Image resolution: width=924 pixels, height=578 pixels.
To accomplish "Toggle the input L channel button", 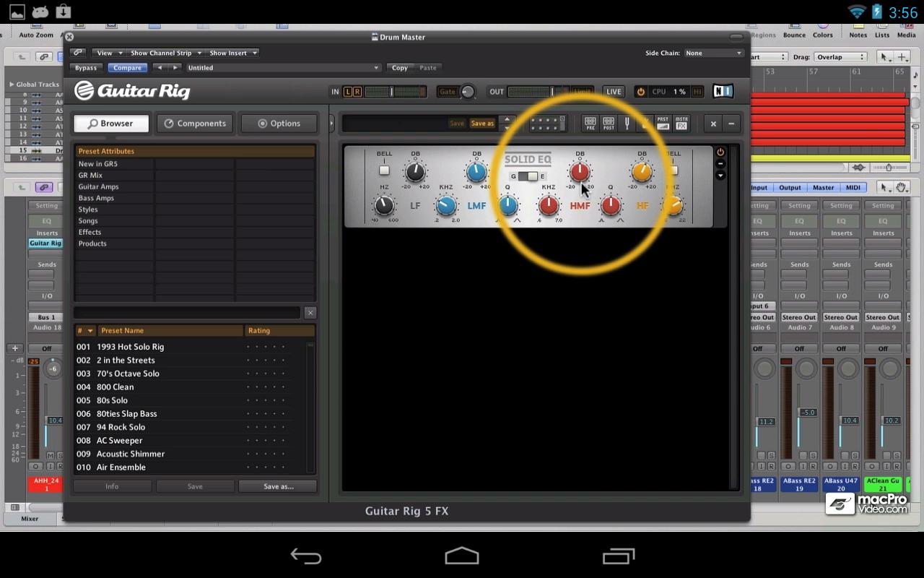I will (x=347, y=92).
